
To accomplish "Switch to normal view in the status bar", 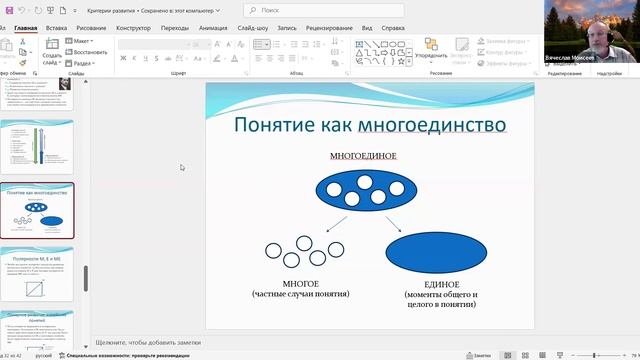I will click(x=508, y=356).
